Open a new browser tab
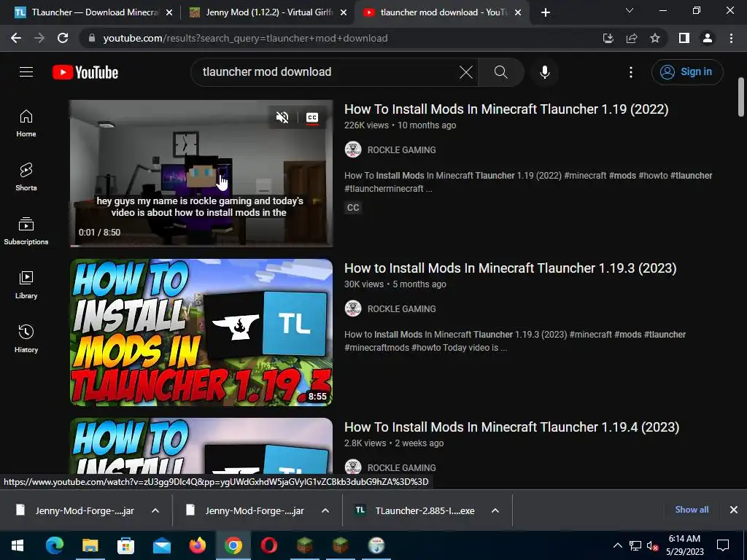This screenshot has height=560, width=747. click(x=546, y=12)
